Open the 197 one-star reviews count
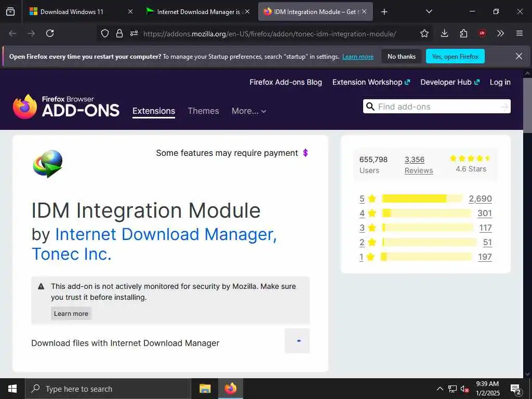The height and width of the screenshot is (399, 532). [485, 257]
